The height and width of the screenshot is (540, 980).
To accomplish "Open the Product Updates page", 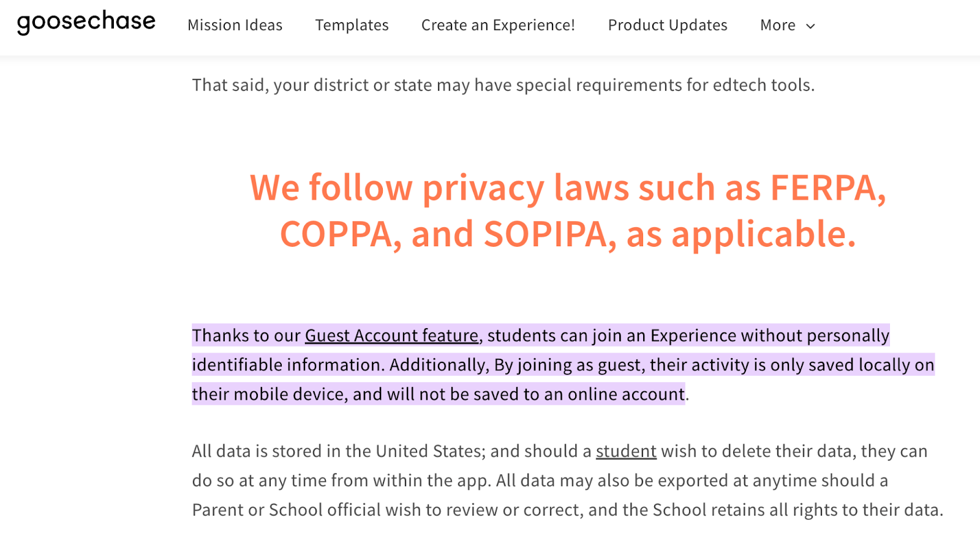I will 668,25.
